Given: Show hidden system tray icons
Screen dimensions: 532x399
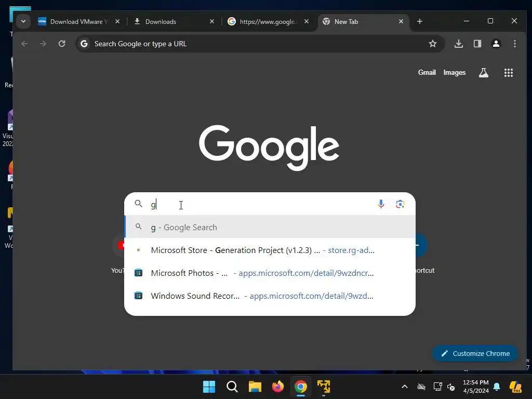Looking at the screenshot, I should [x=404, y=387].
